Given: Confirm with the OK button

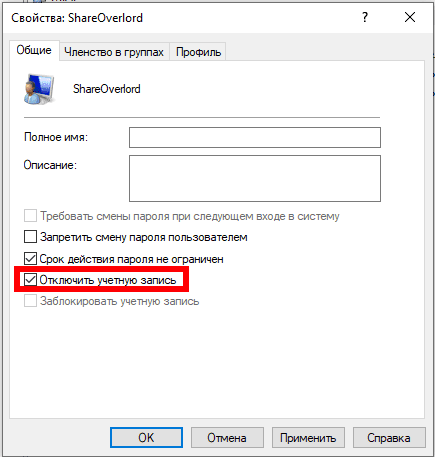Looking at the screenshot, I should [146, 437].
